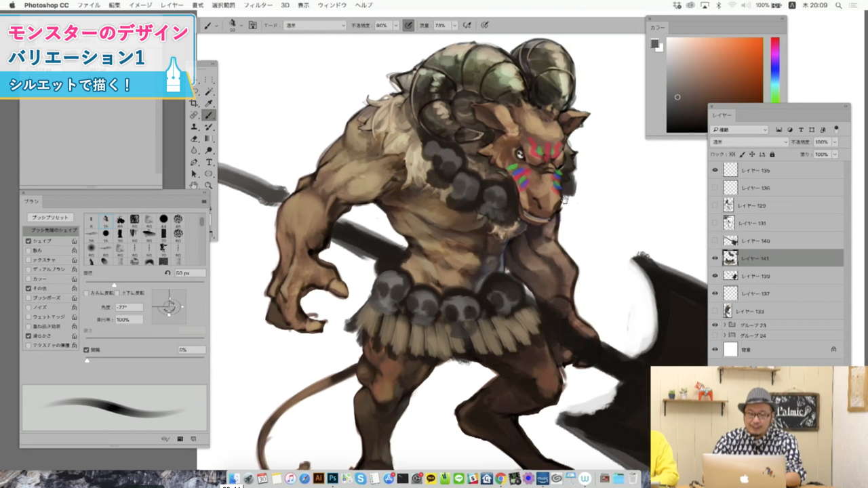The image size is (868, 488).
Task: Click the ブラシプリセット button
Action: click(51, 218)
